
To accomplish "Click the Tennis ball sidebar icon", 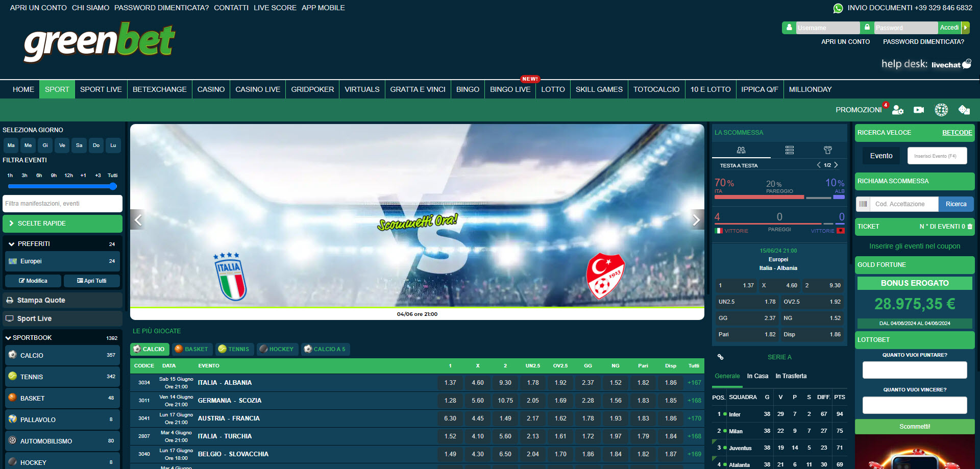I will (x=13, y=376).
